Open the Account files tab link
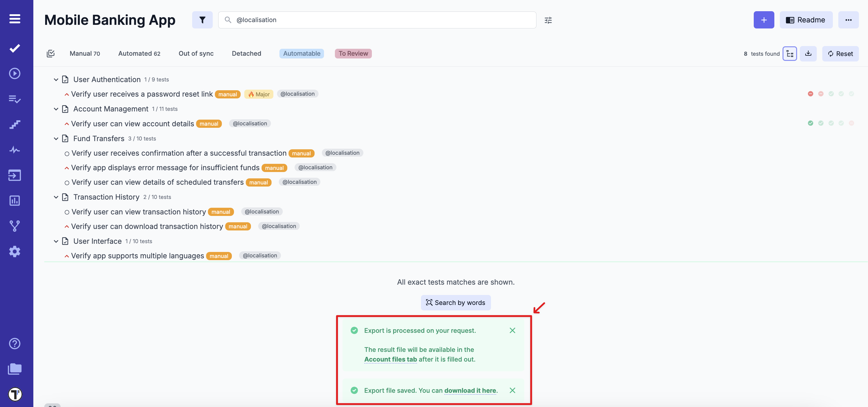Image resolution: width=868 pixels, height=407 pixels. click(x=391, y=359)
